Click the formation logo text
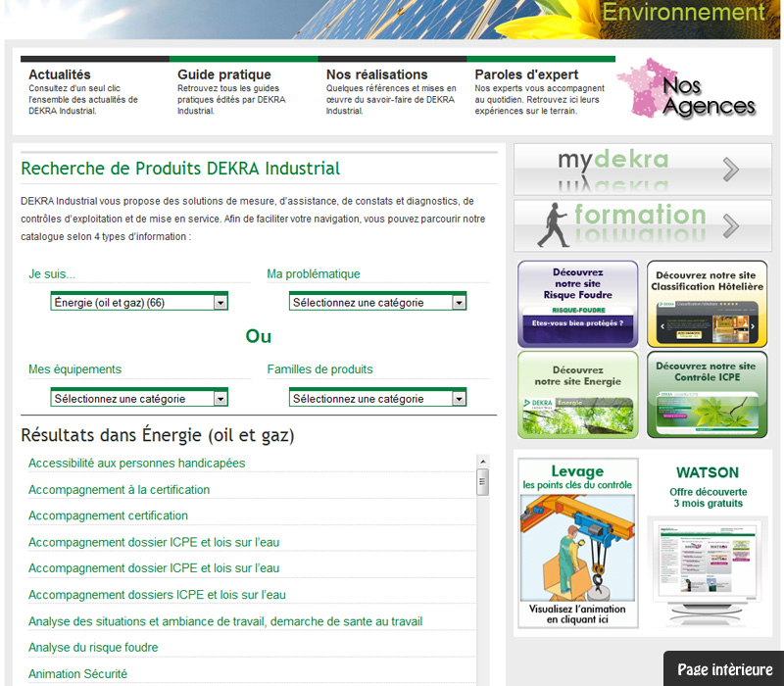This screenshot has height=686, width=784. point(640,215)
